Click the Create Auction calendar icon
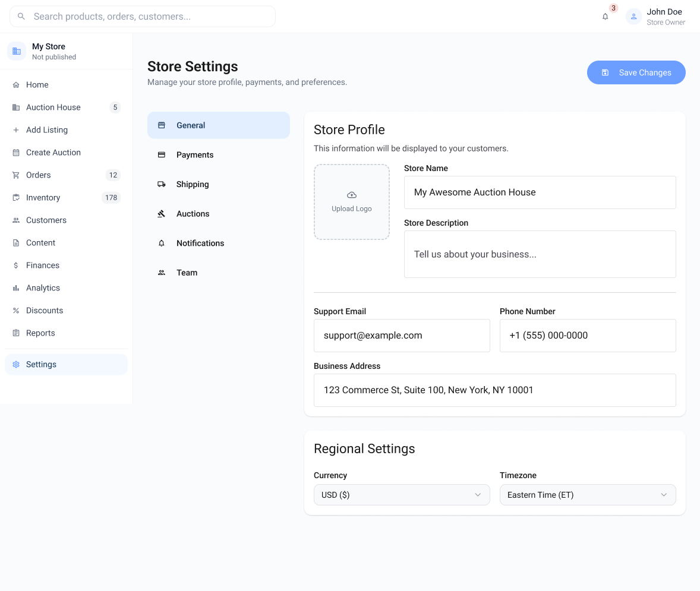 (x=16, y=153)
